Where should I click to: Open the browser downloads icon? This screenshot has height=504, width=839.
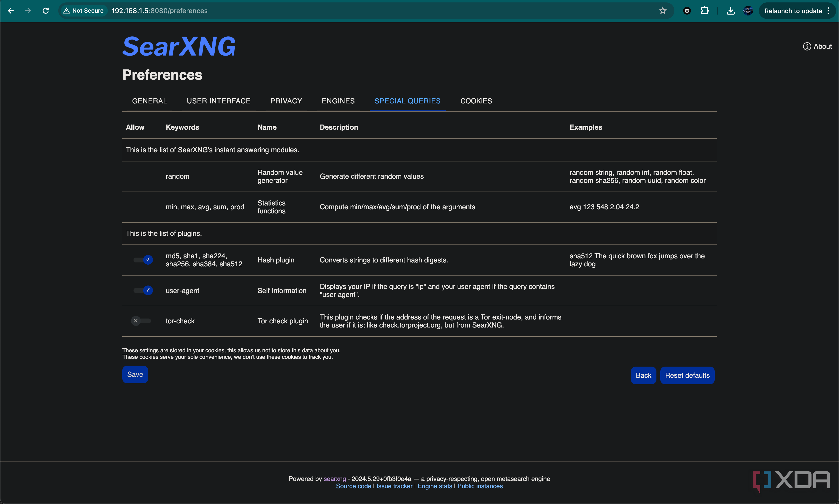coord(730,11)
